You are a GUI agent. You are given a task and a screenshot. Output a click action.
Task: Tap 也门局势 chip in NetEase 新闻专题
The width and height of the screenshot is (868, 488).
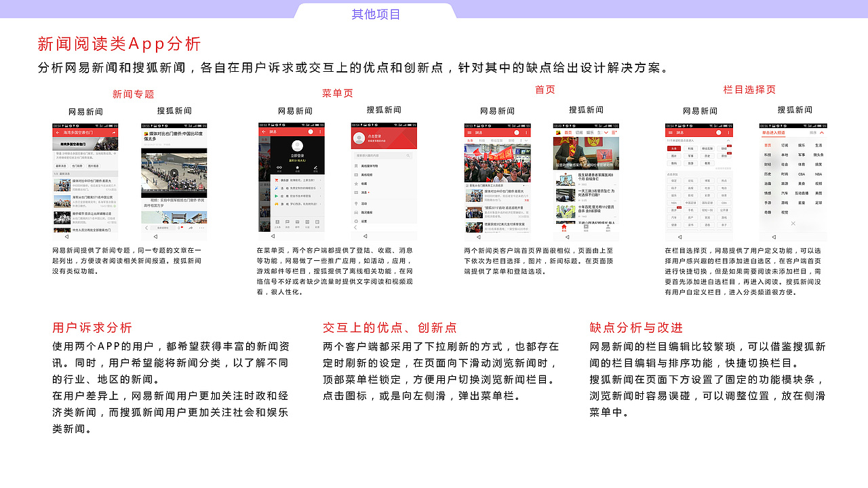[x=77, y=166]
